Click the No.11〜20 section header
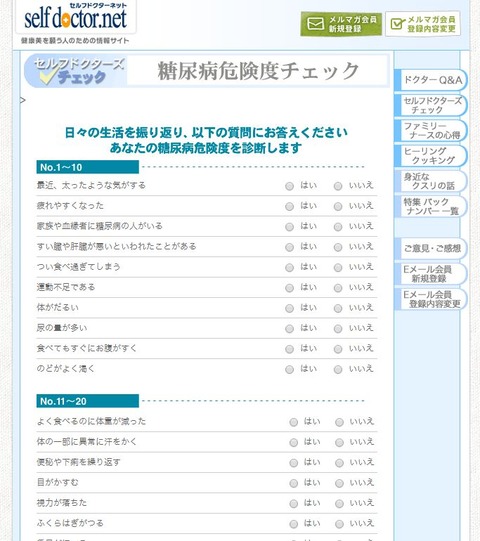480x541 pixels. pos(88,401)
